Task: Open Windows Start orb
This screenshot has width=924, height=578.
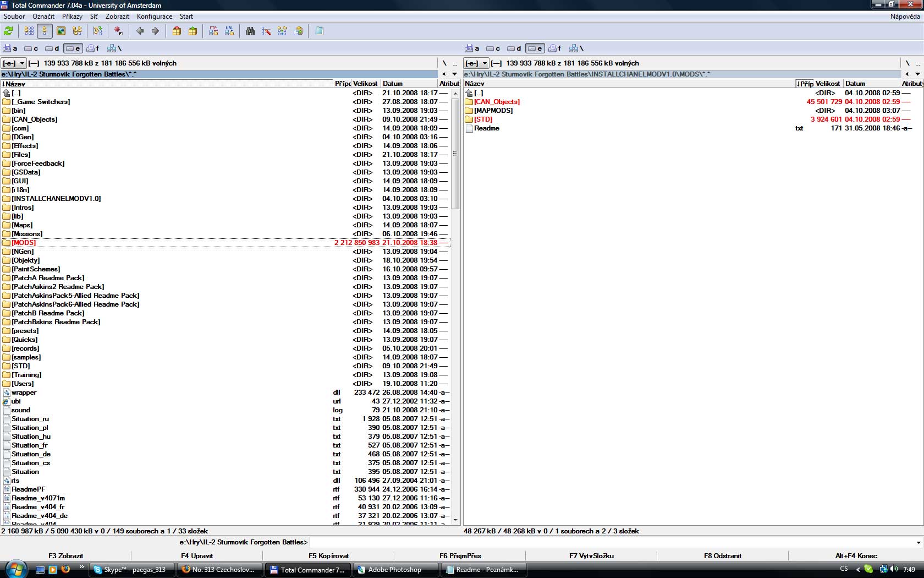Action: tap(15, 569)
